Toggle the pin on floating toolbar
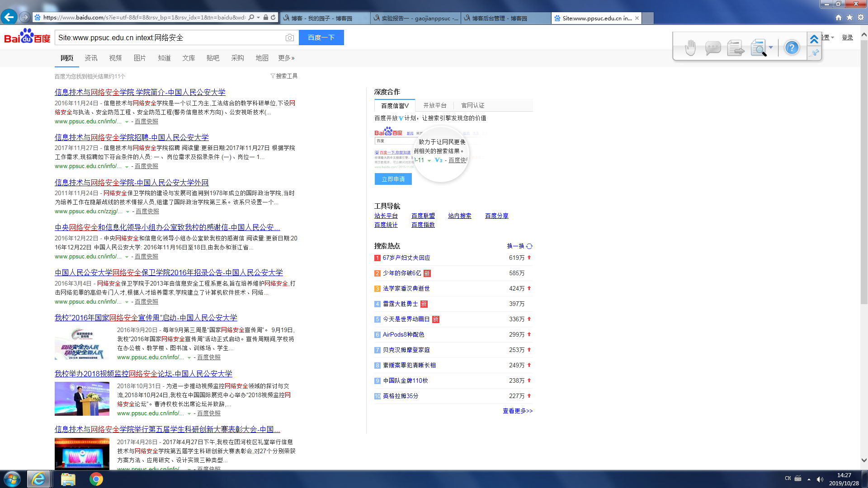868x488 pixels. click(x=815, y=53)
